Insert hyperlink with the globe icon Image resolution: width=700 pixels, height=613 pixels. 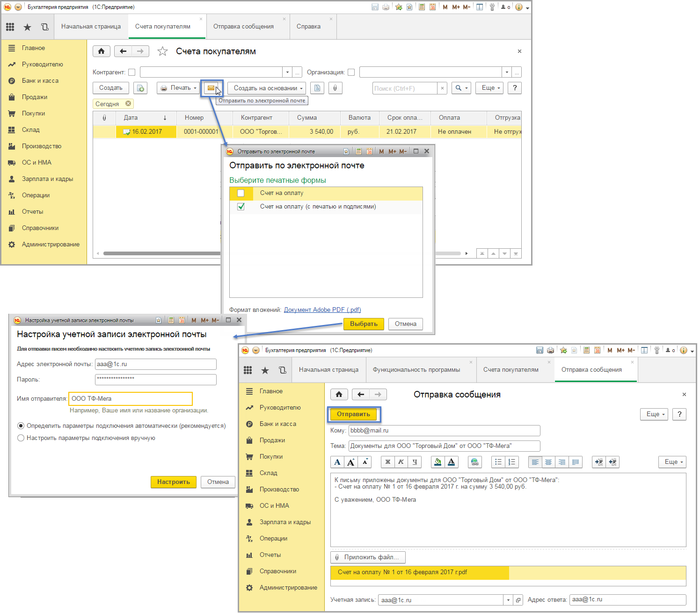pos(474,462)
